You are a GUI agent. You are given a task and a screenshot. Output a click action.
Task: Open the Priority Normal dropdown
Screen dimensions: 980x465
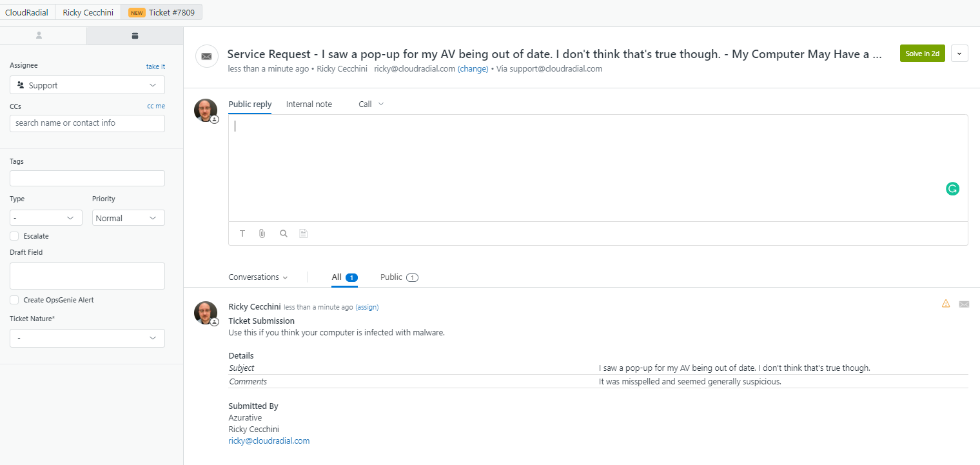click(128, 218)
